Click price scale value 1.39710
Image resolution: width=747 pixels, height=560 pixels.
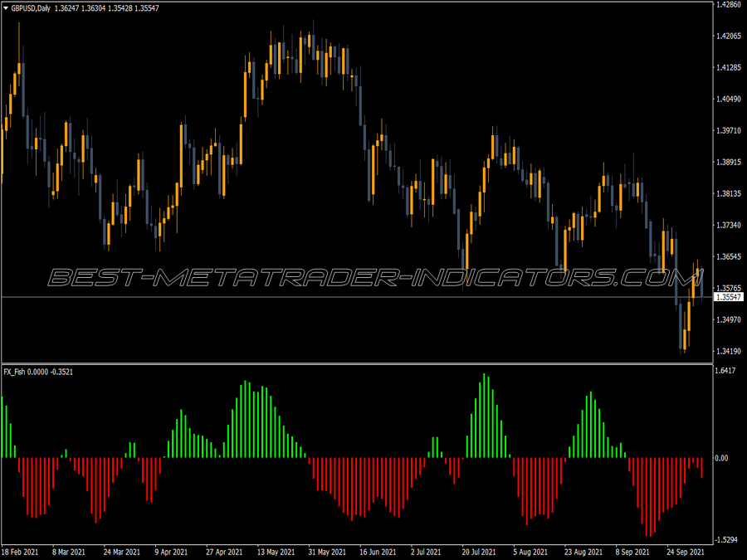click(729, 130)
